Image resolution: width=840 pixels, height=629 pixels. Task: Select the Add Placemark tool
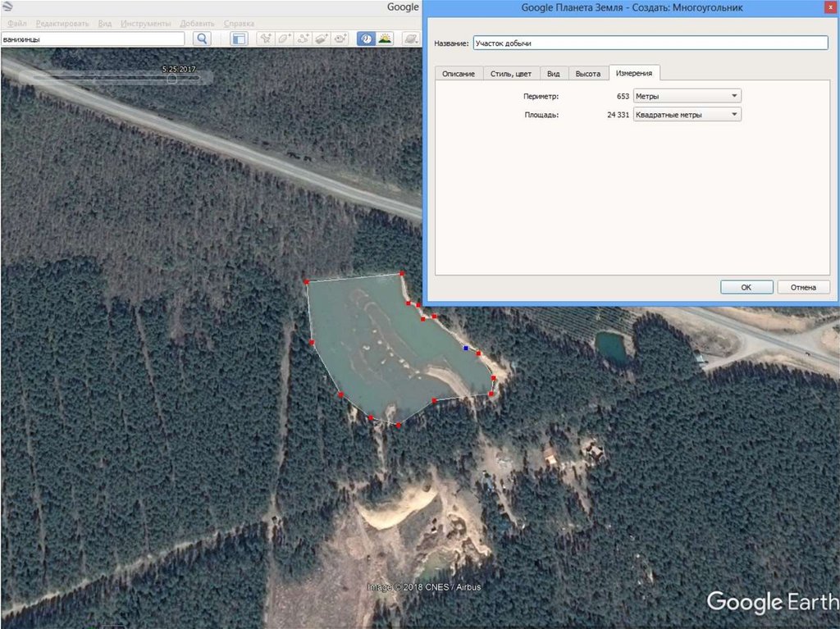[x=266, y=39]
